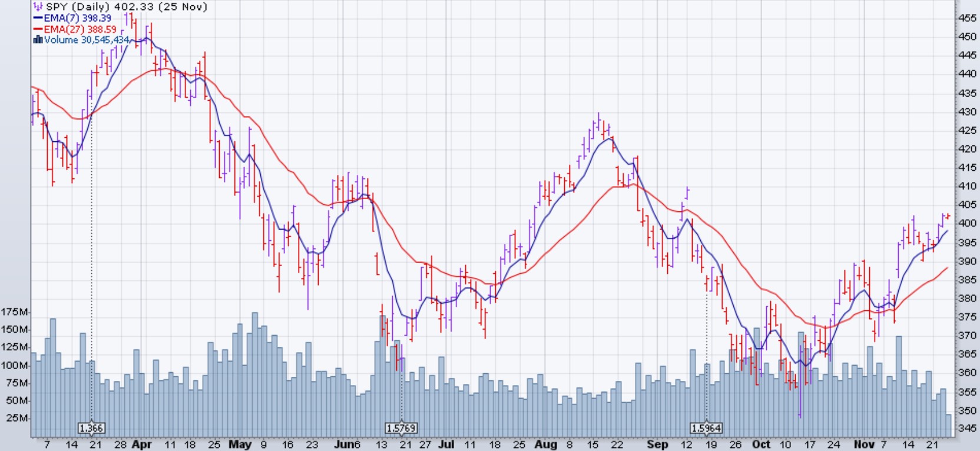Click the Volume histogram legend icon

click(38, 40)
